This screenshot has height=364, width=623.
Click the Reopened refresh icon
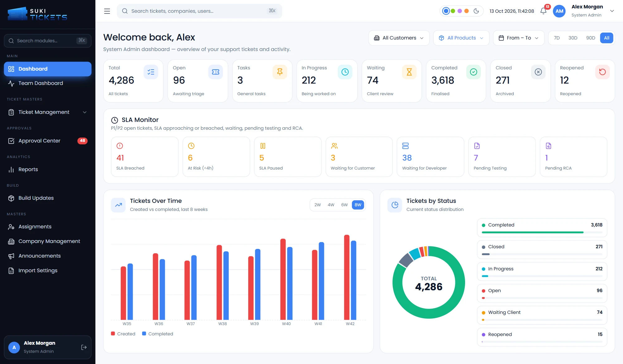click(602, 72)
